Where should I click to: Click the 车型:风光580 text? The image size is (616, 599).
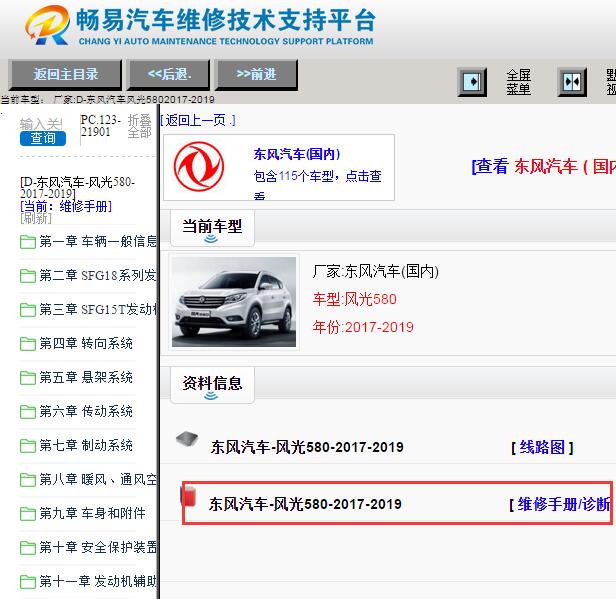pos(354,299)
